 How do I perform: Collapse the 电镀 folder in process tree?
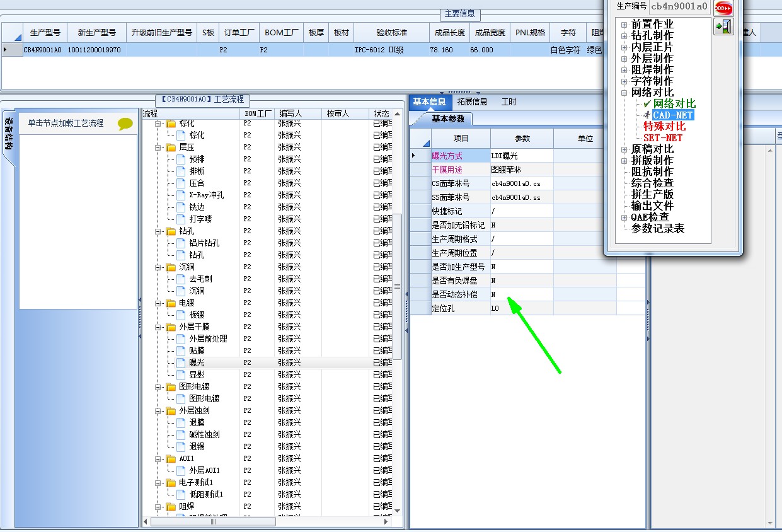click(159, 303)
